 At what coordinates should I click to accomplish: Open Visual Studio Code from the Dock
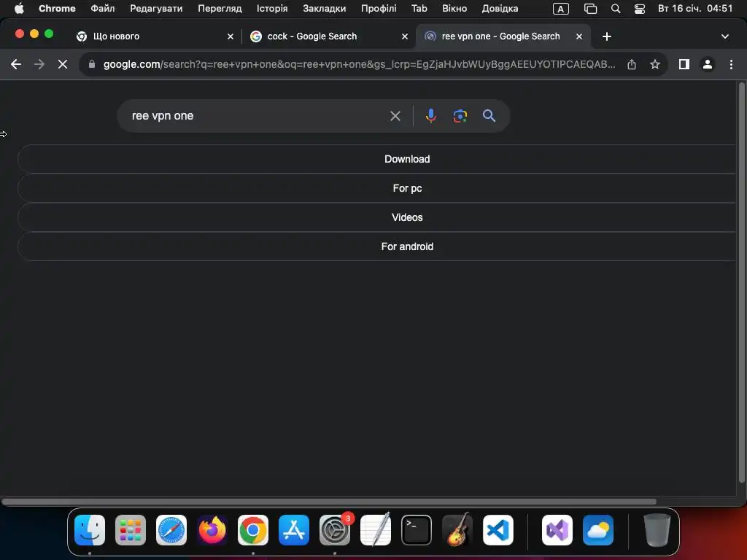click(498, 530)
